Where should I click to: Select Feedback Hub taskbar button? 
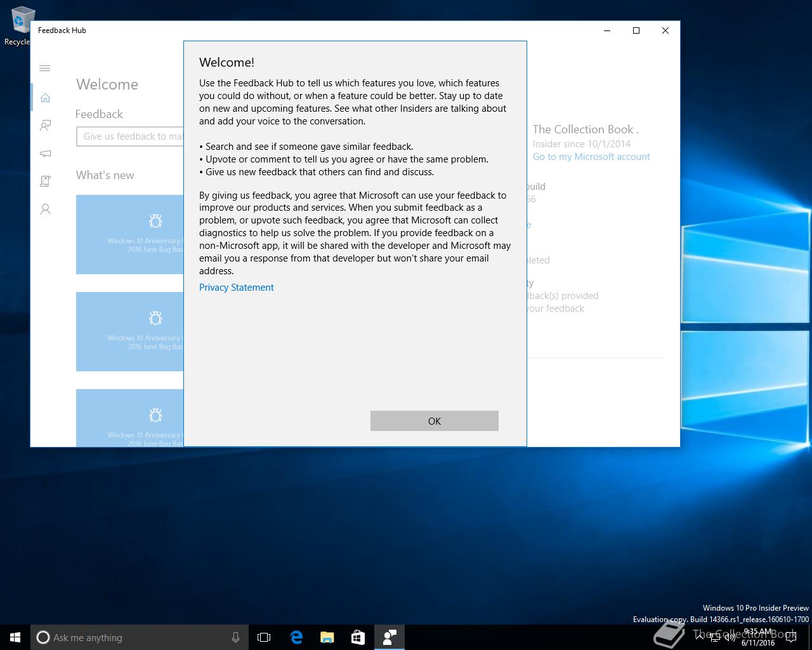click(390, 637)
